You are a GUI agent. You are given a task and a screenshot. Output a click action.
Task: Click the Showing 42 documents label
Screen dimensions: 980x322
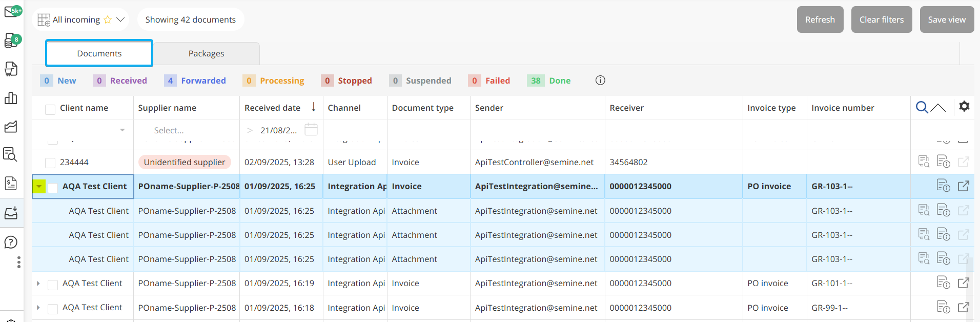point(191,19)
